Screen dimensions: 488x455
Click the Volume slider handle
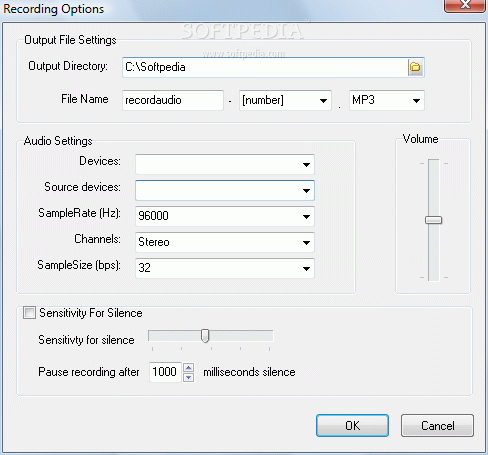click(433, 220)
